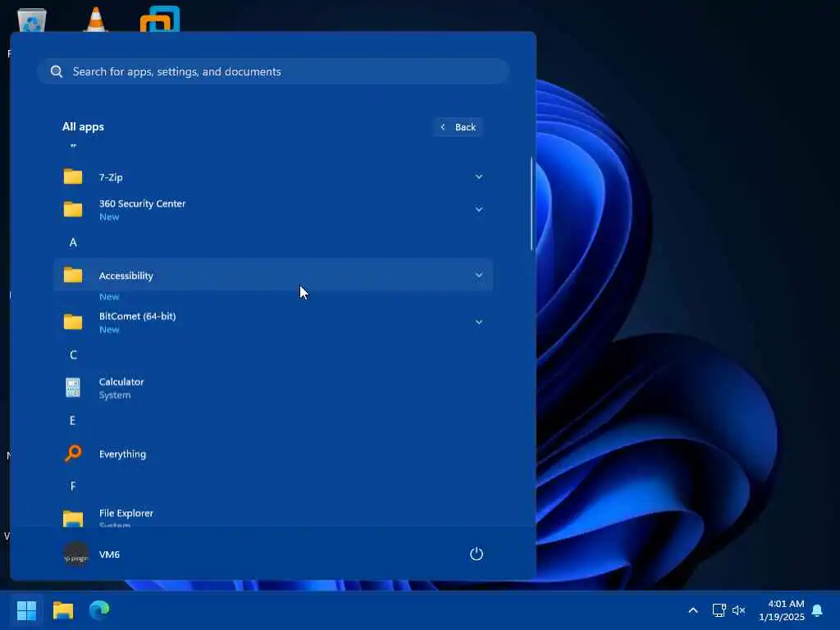Click the letter F section header
The width and height of the screenshot is (840, 630).
73,486
